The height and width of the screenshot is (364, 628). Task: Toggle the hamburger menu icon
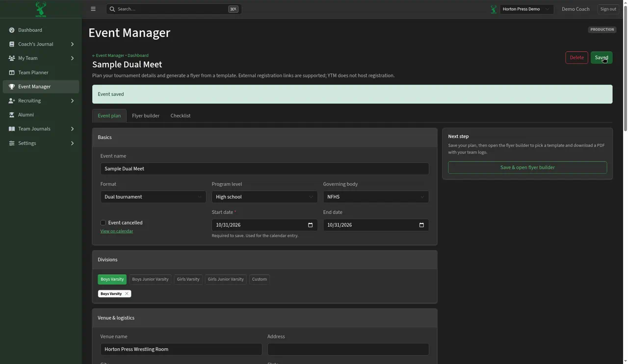pyautogui.click(x=93, y=9)
